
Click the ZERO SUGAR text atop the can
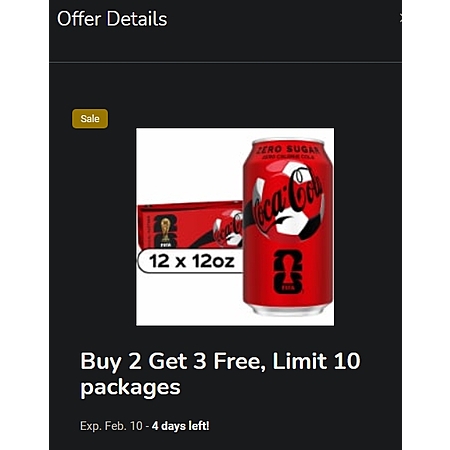(288, 150)
